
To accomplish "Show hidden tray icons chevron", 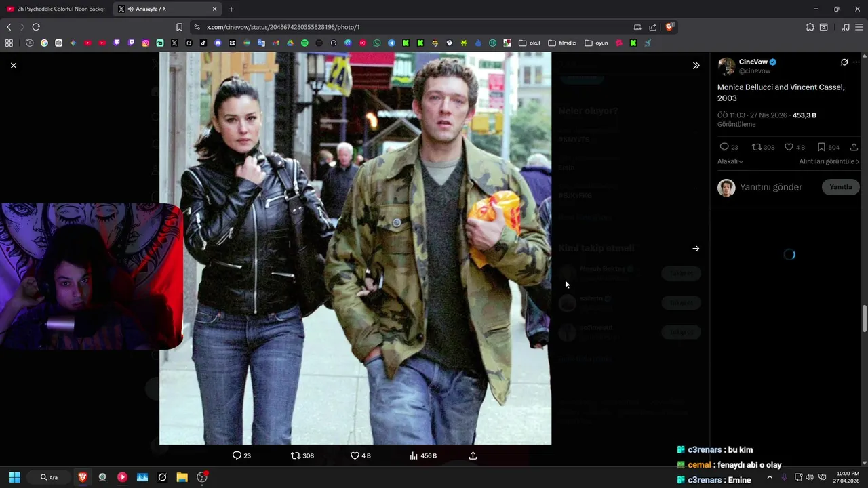I will [x=770, y=477].
